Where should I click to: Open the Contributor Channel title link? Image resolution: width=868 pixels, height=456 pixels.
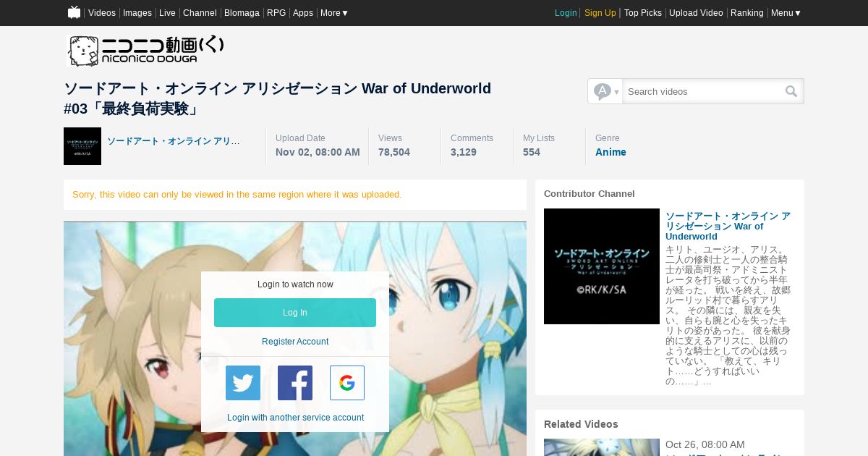pos(728,226)
